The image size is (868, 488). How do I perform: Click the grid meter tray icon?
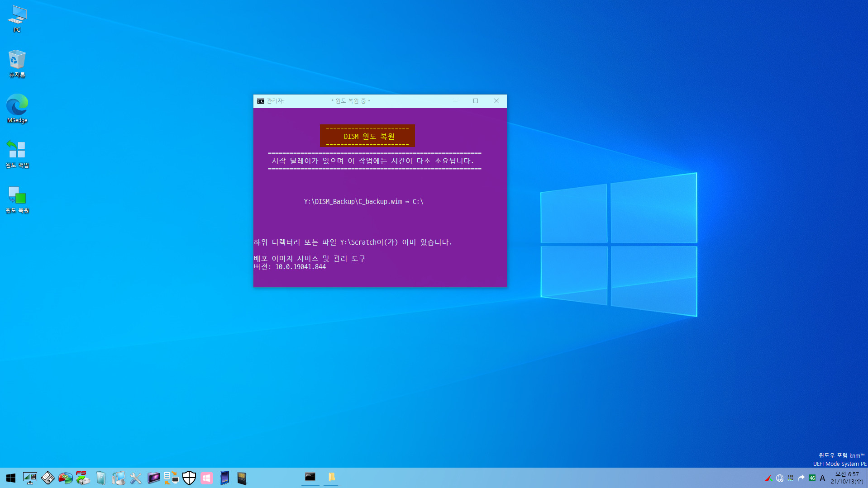pyautogui.click(x=790, y=478)
